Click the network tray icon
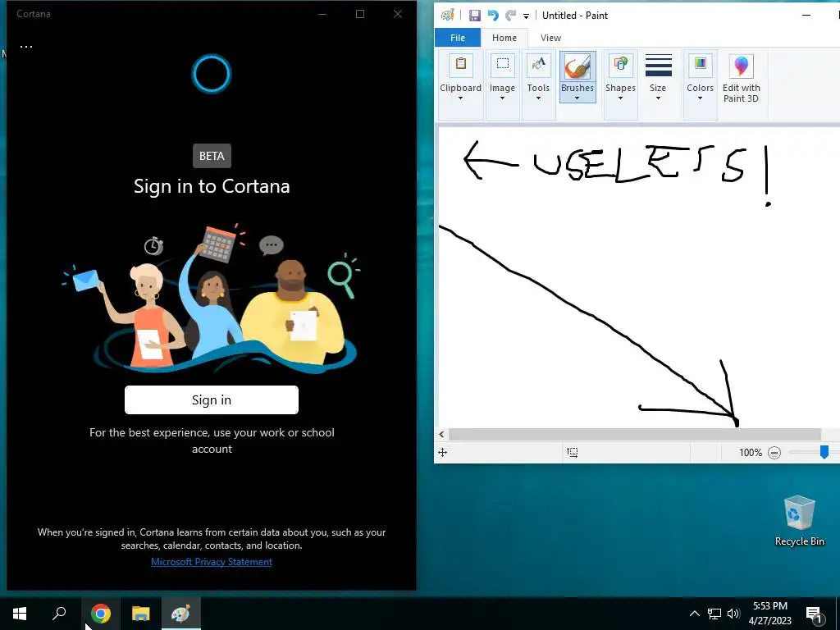The image size is (840, 630). 714,614
